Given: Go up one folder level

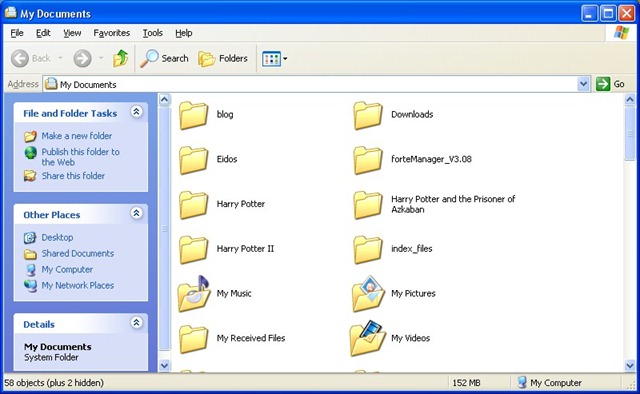Looking at the screenshot, I should [x=120, y=58].
